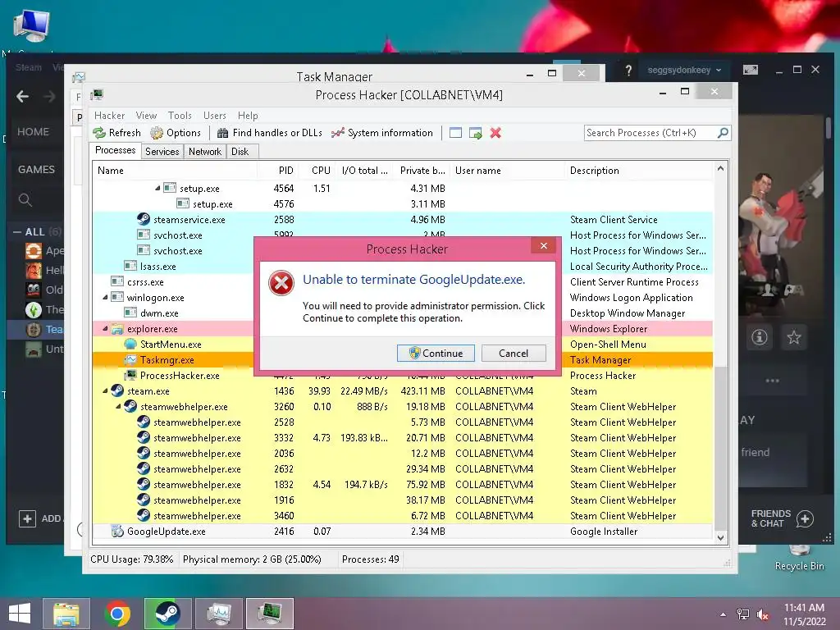Switch to Task Manager taskbar icon
The height and width of the screenshot is (630, 840).
click(218, 614)
